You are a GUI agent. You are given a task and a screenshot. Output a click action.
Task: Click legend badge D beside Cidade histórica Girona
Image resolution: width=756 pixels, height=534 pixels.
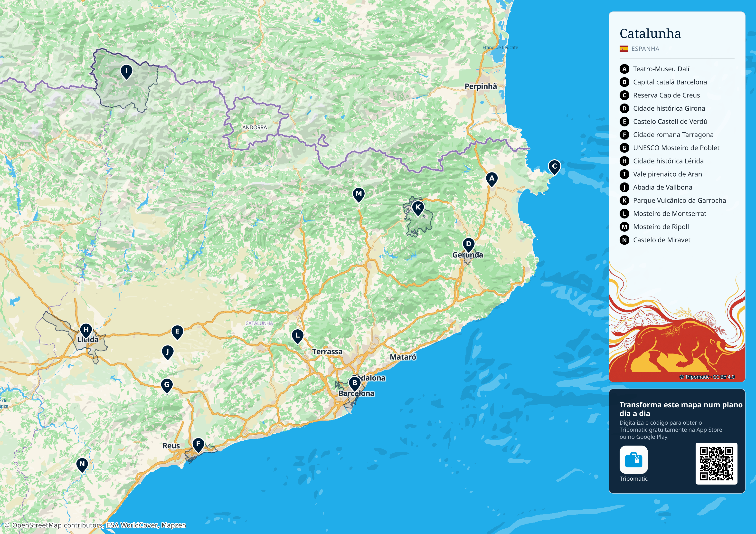point(624,108)
